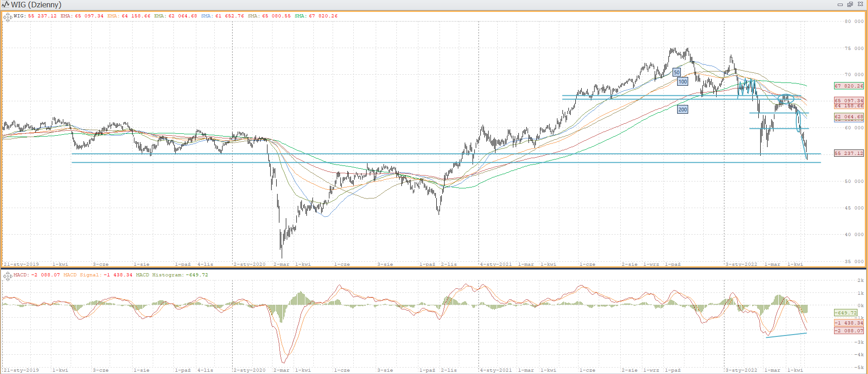Close the WIG chart window

(860, 5)
